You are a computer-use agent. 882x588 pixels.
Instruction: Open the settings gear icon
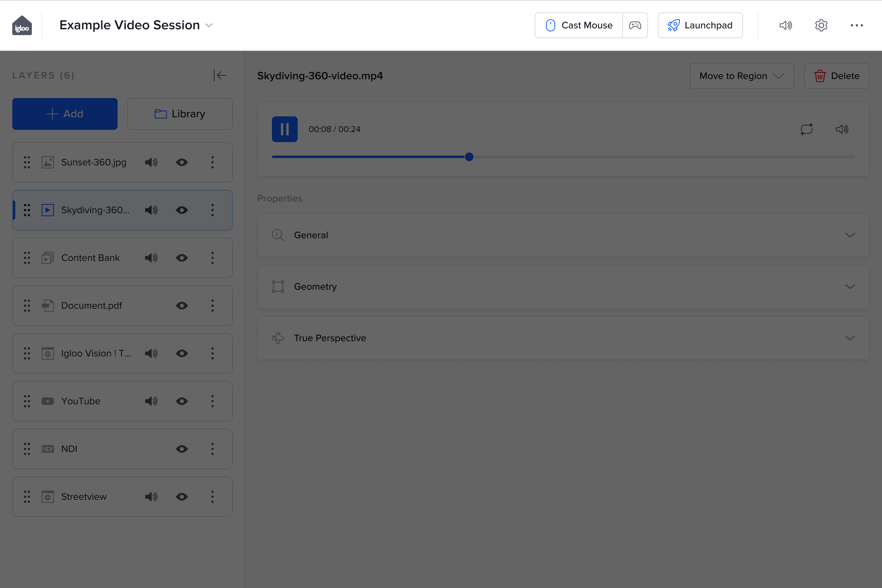[821, 25]
